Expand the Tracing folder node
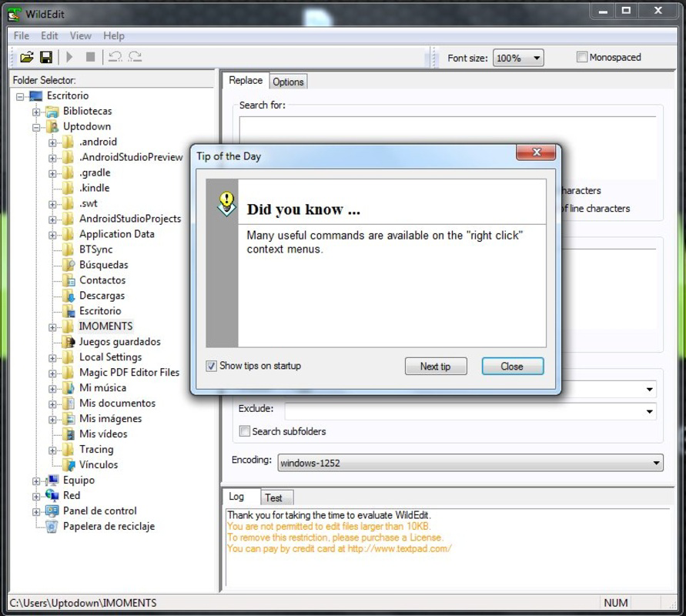Viewport: 686px width, 616px height. (x=52, y=450)
